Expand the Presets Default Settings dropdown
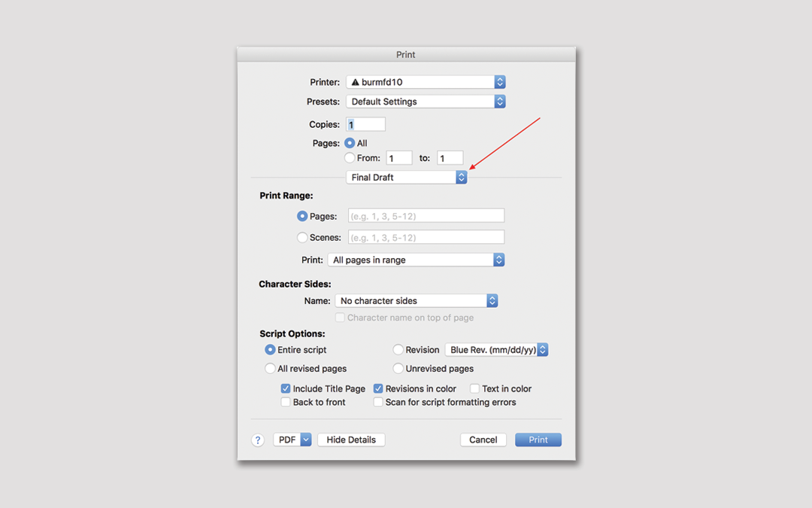Screen dimensions: 812x508 click(425, 102)
